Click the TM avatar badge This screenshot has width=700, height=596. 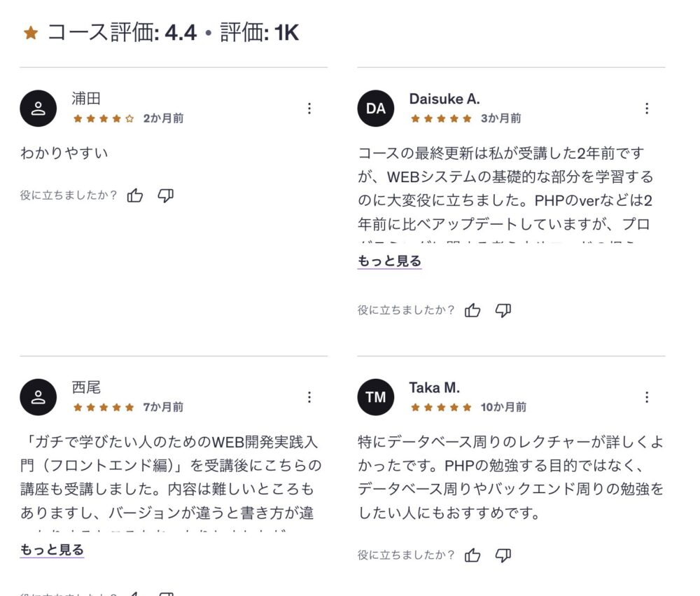pyautogui.click(x=376, y=397)
